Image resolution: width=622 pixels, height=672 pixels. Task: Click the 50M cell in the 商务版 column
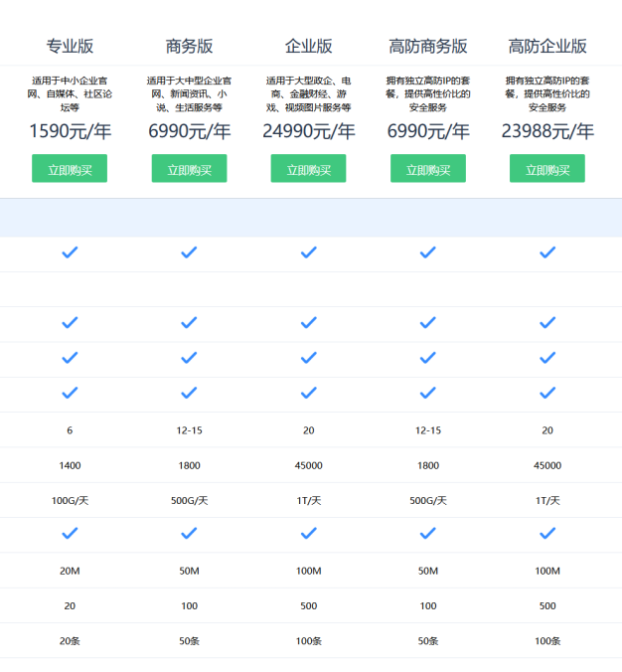click(189, 571)
